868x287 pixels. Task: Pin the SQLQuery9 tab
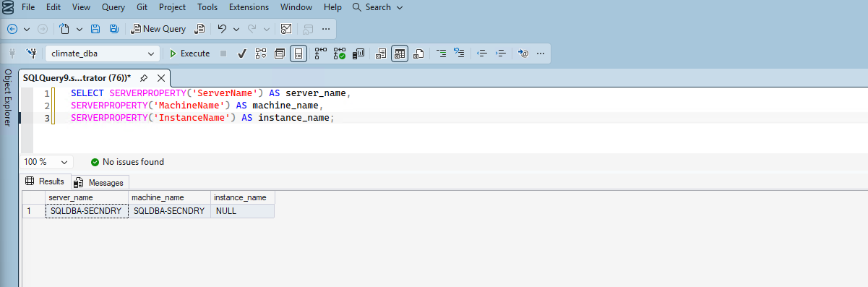144,77
